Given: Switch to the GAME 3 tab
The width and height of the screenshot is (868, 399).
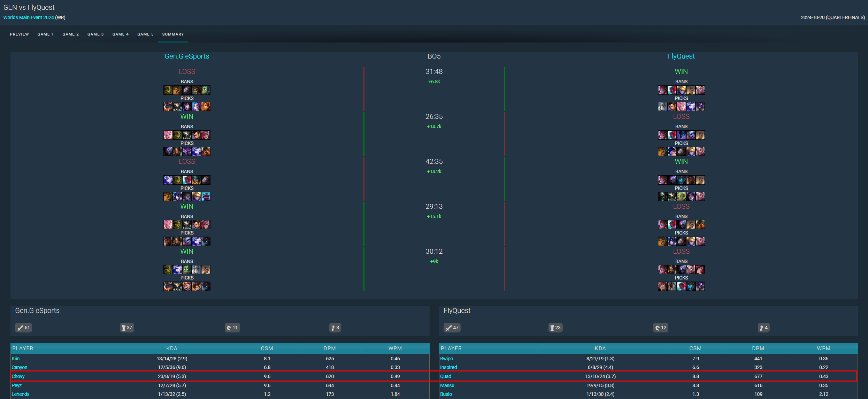Looking at the screenshot, I should pos(95,34).
